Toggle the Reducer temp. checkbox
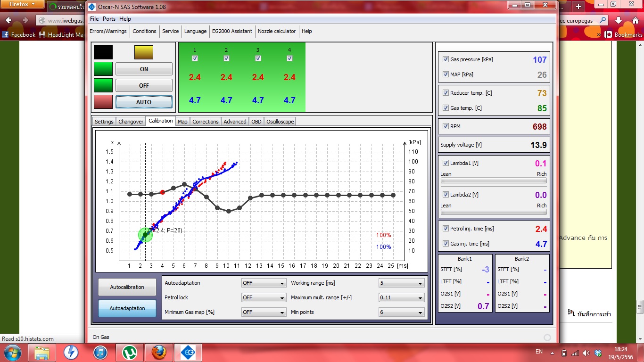The width and height of the screenshot is (644, 362). coord(446,93)
